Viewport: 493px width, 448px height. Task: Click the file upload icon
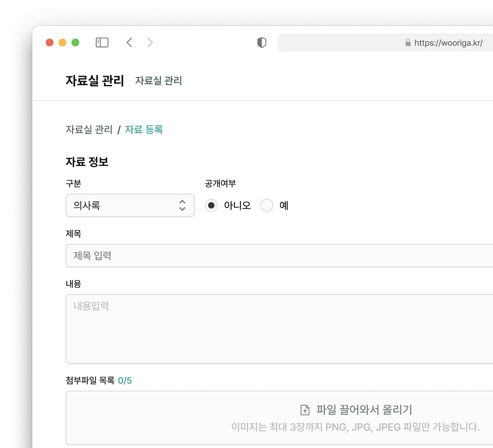[x=305, y=410]
